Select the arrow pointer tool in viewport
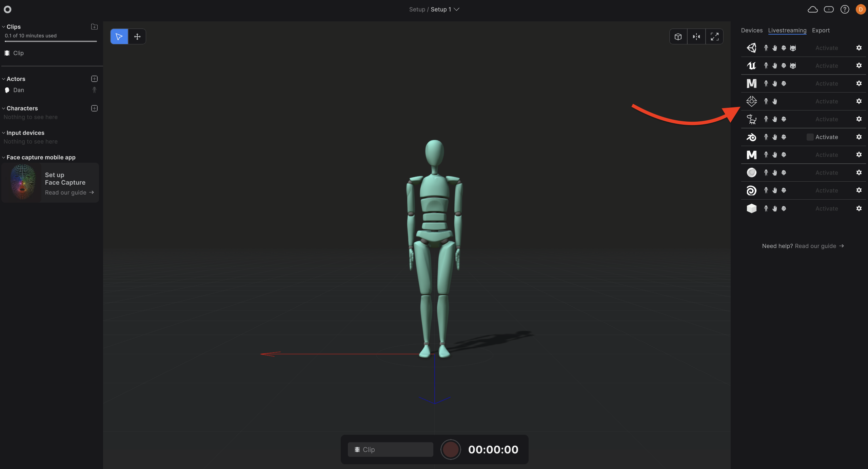Viewport: 868px width, 469px height. 119,37
